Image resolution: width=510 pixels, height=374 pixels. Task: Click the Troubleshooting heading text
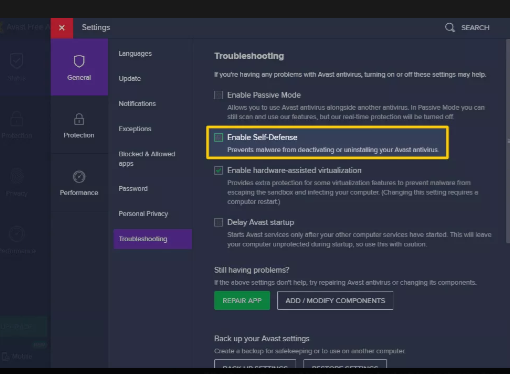[249, 56]
